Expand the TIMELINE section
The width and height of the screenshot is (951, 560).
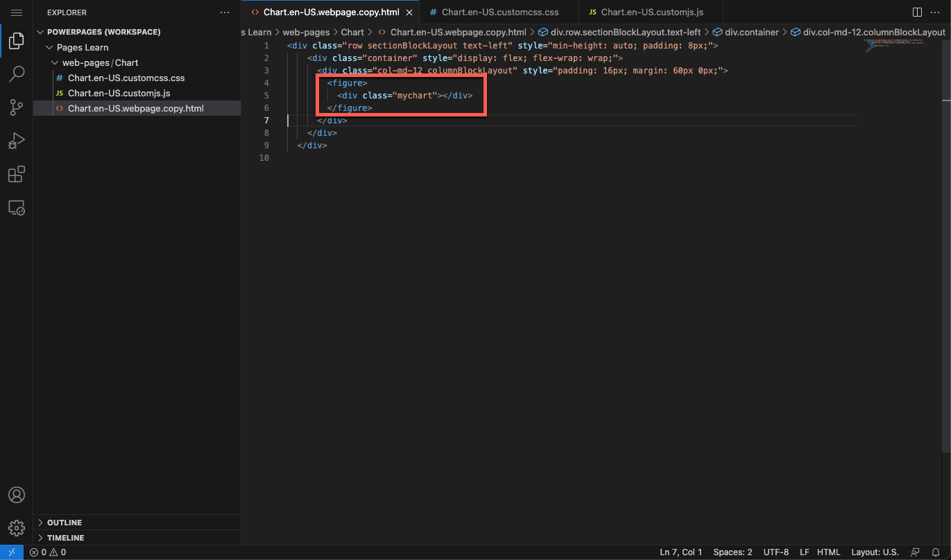(x=66, y=538)
